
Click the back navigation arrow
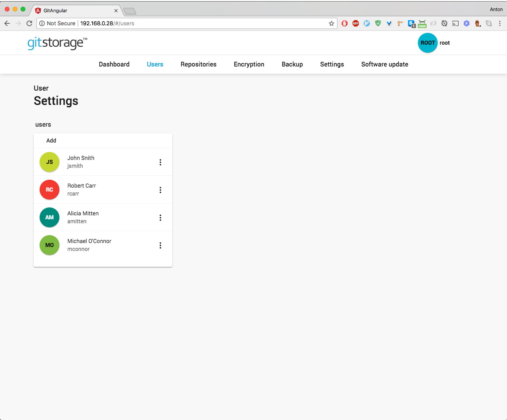(7, 23)
